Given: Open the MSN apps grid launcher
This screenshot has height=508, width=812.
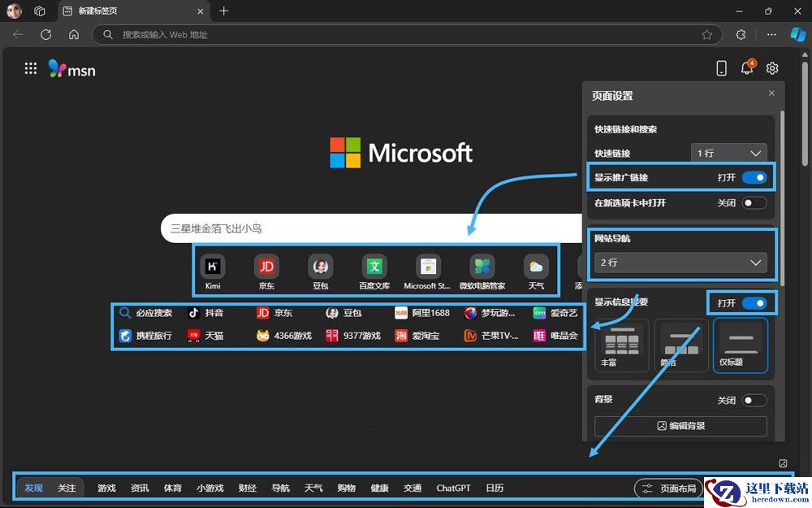Looking at the screenshot, I should pyautogui.click(x=31, y=68).
